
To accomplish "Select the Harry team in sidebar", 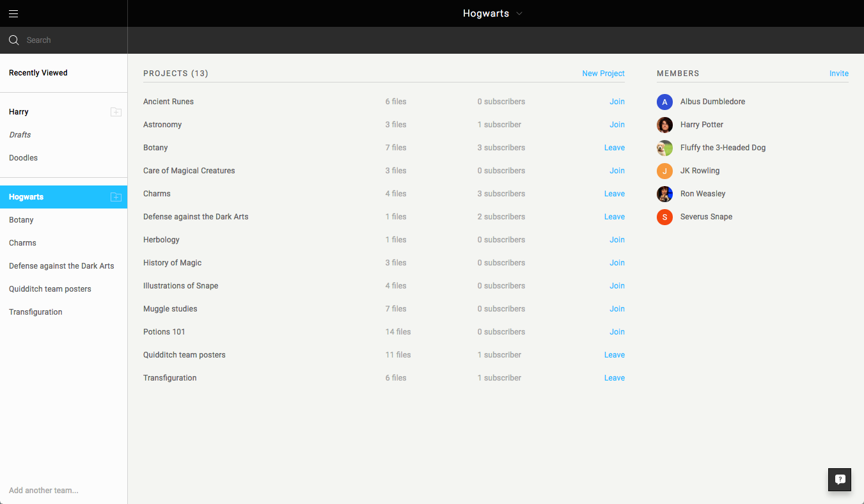I will point(19,112).
